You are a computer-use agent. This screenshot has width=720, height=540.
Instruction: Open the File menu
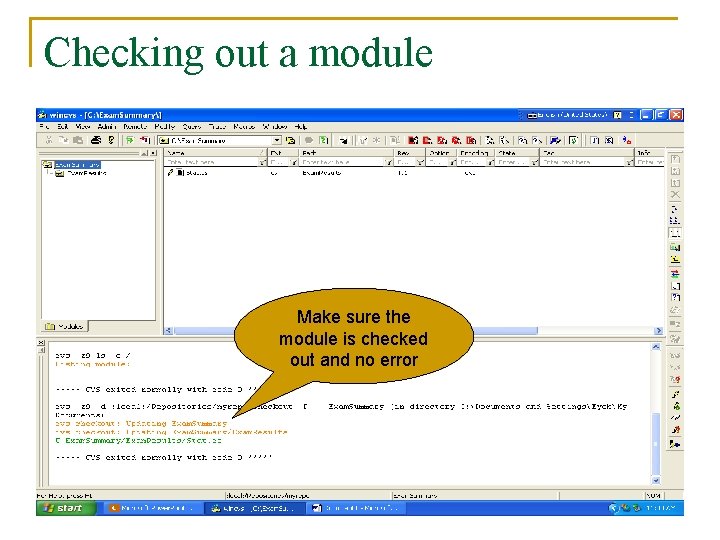[44, 126]
